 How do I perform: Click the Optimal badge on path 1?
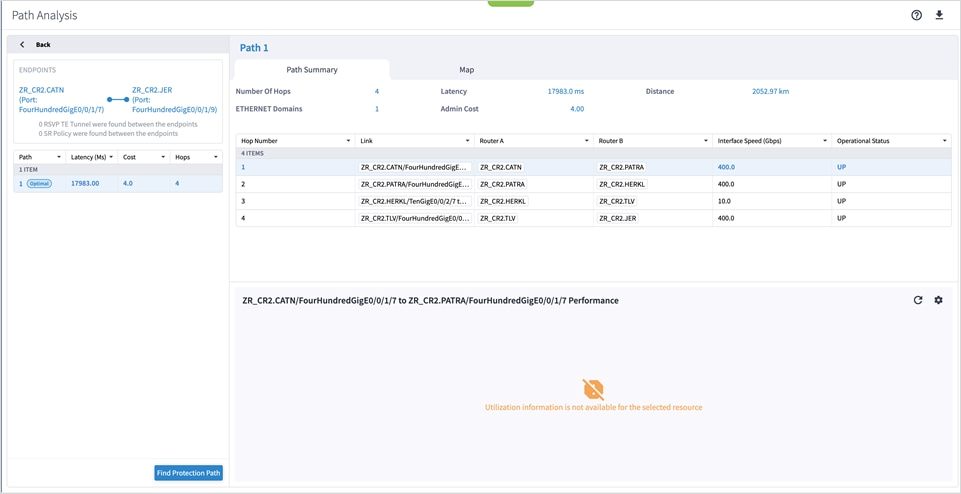pos(39,183)
